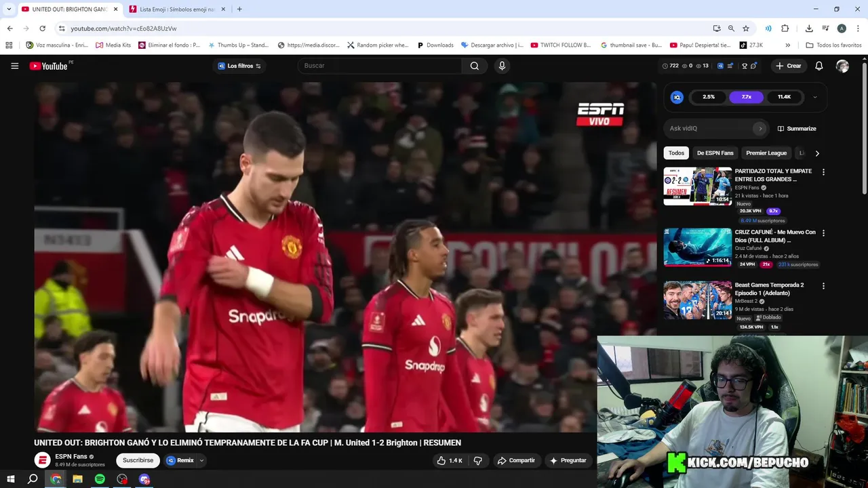
Task: Open the vidIQ chat bubble icon
Action: (x=753, y=66)
